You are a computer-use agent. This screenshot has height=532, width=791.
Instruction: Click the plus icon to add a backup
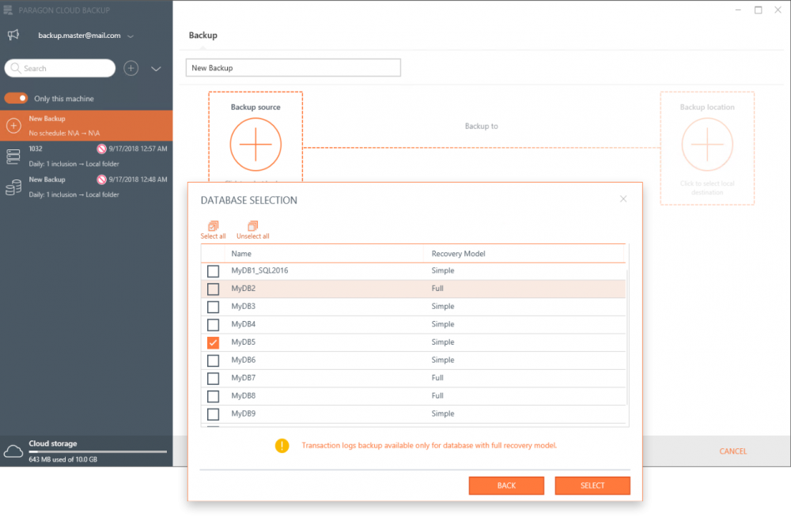coord(131,68)
